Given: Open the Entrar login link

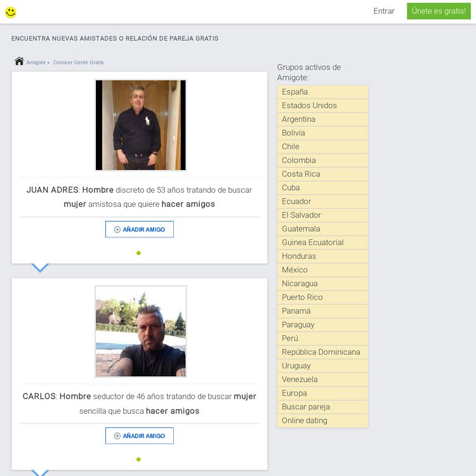Looking at the screenshot, I should click(x=384, y=11).
